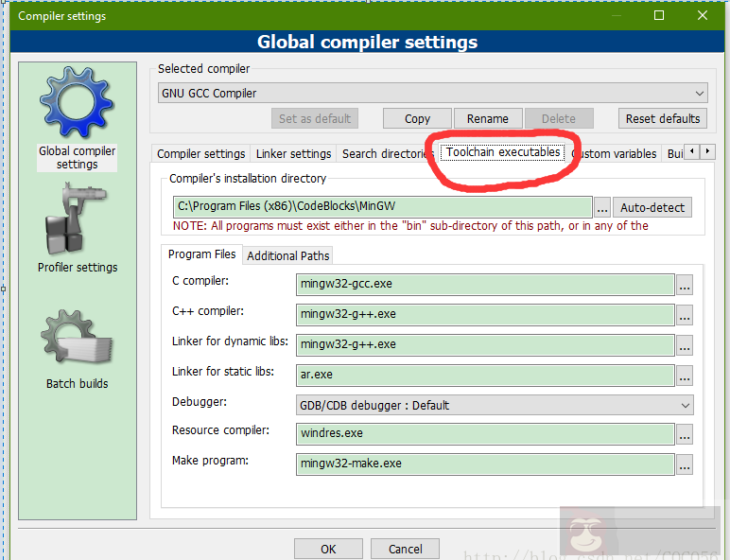Viewport: 730px width, 560px height.
Task: Switch to Compiler settings tab
Action: 200,153
